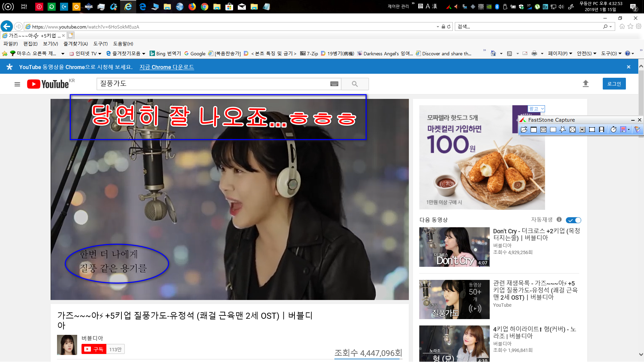Expand 인터넷 TV favorites dropdown

point(100,54)
